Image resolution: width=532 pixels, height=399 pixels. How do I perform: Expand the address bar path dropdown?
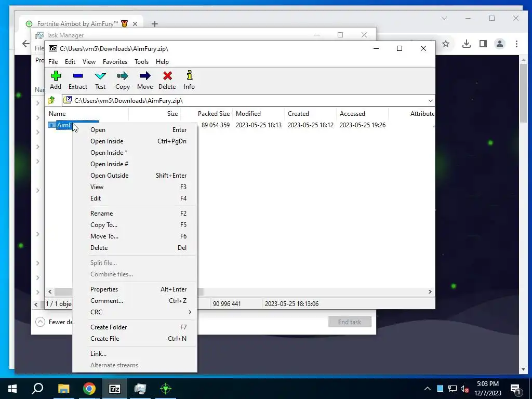430,101
